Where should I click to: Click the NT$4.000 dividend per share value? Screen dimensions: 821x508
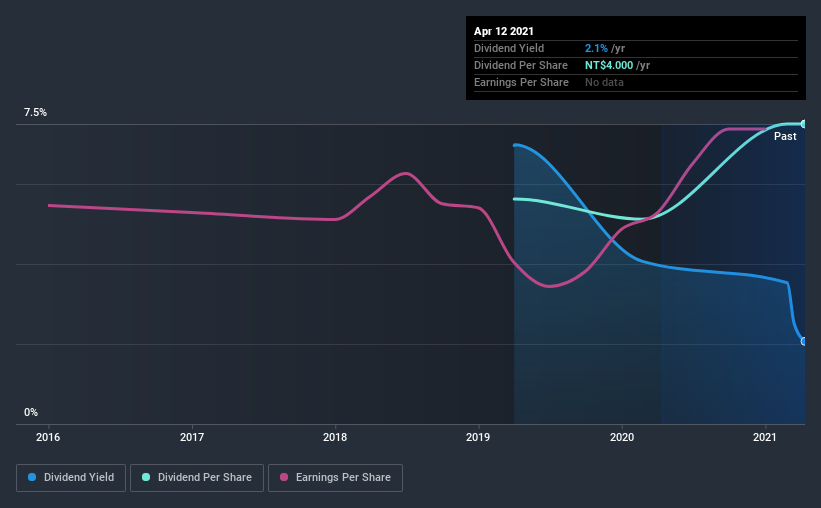[609, 65]
